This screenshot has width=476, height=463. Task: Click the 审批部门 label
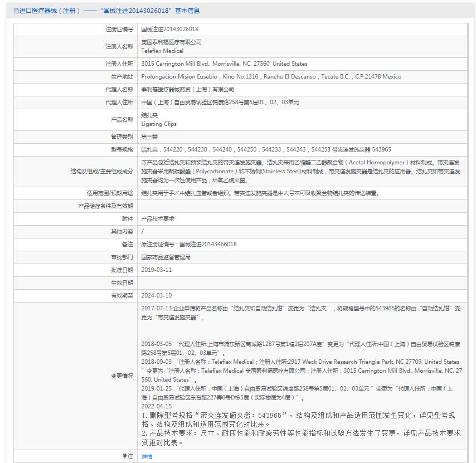[x=122, y=257]
